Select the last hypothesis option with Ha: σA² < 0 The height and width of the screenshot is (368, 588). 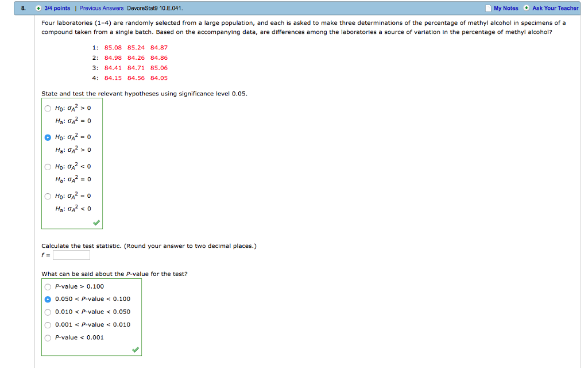(48, 195)
